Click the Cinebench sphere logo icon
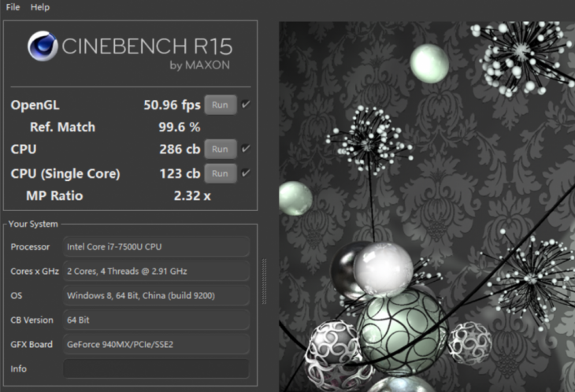575x392 pixels. point(43,46)
